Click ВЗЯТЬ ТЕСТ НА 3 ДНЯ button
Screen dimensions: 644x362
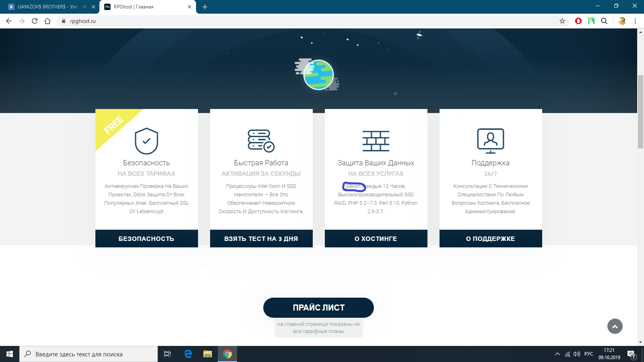pyautogui.click(x=261, y=239)
